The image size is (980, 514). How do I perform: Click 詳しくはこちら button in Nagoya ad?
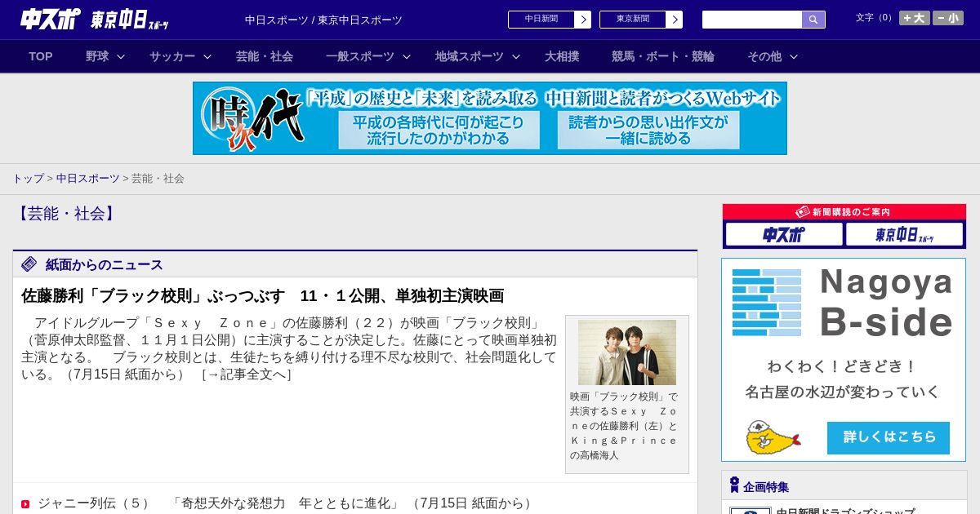tap(889, 438)
